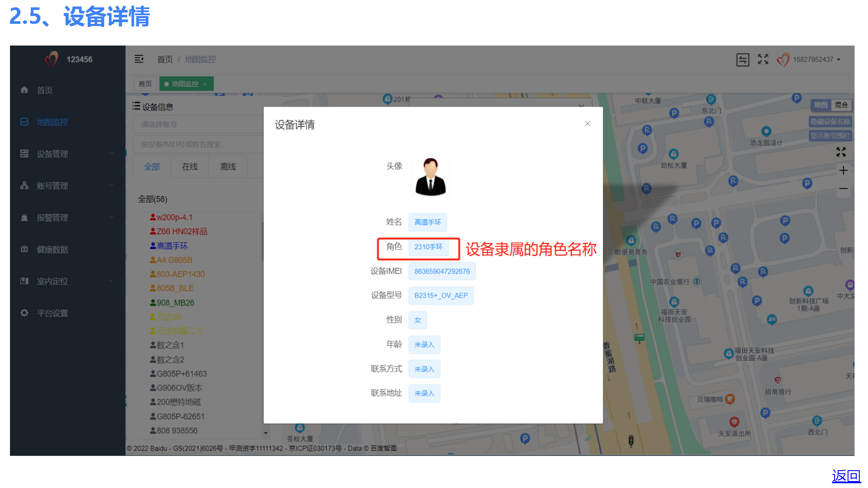Viewport: 868px width, 488px height.
Task: Click the device avatar image
Action: [x=431, y=177]
